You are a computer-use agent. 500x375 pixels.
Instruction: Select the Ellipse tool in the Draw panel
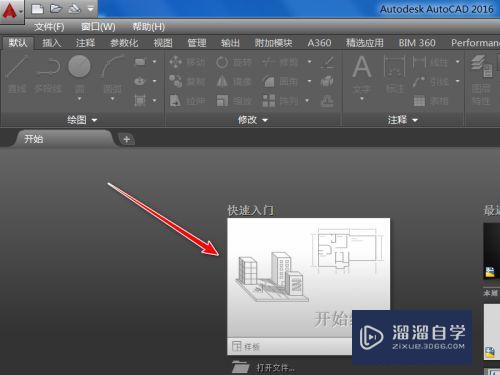tap(140, 81)
